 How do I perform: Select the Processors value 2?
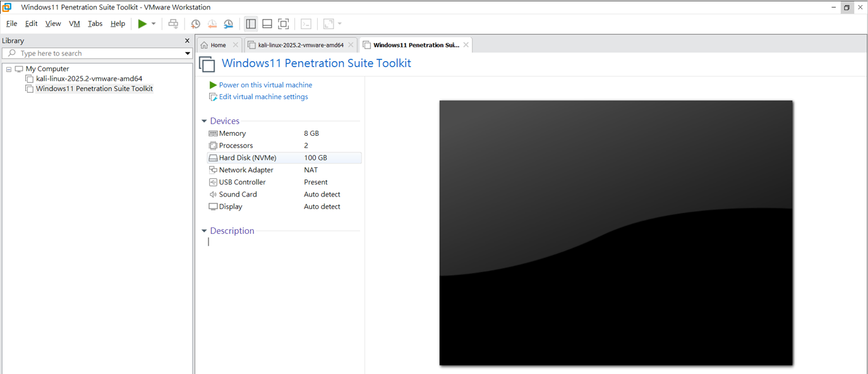[306, 145]
